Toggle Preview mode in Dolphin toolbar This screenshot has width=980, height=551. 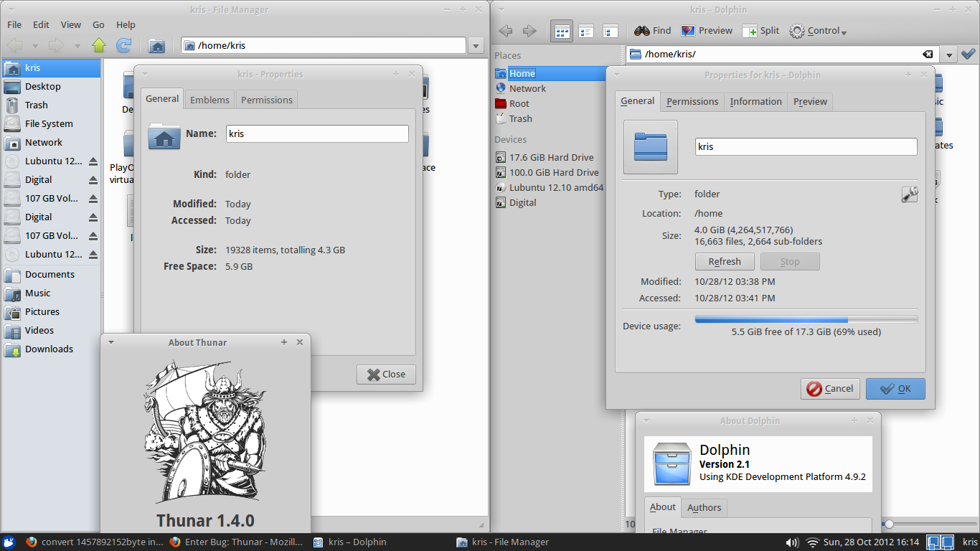coord(707,31)
